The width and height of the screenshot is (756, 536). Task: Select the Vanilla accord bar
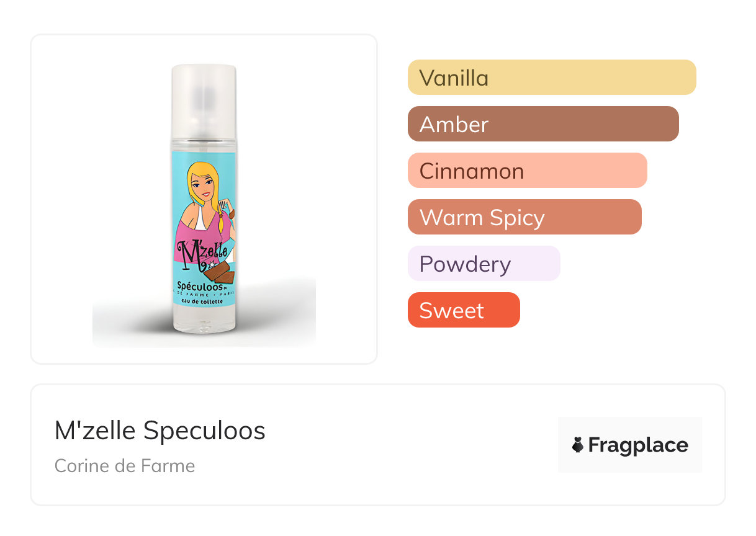click(552, 78)
